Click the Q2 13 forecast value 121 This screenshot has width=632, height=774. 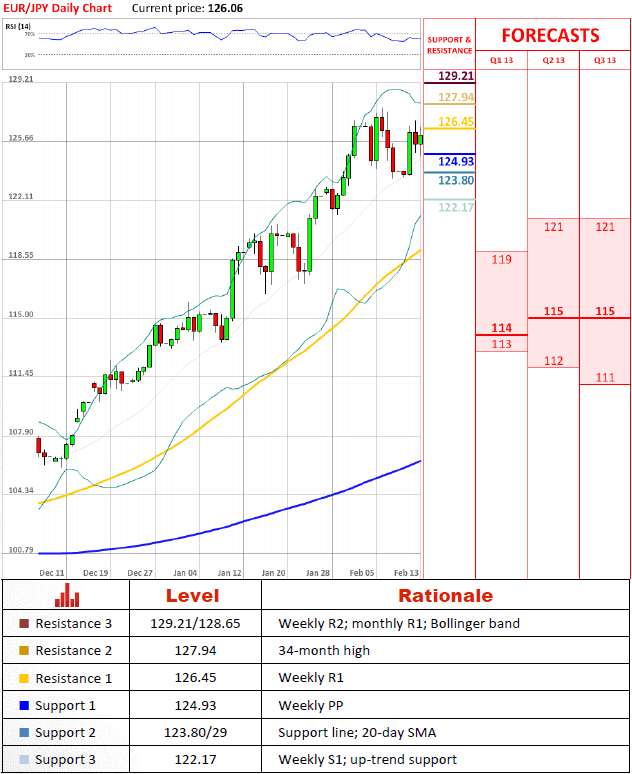click(x=553, y=227)
